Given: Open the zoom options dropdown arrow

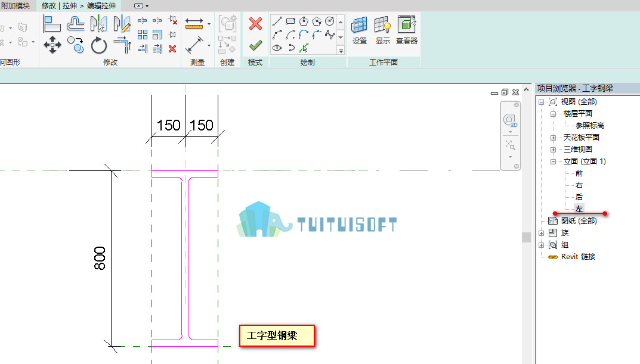Looking at the screenshot, I should click(x=510, y=157).
